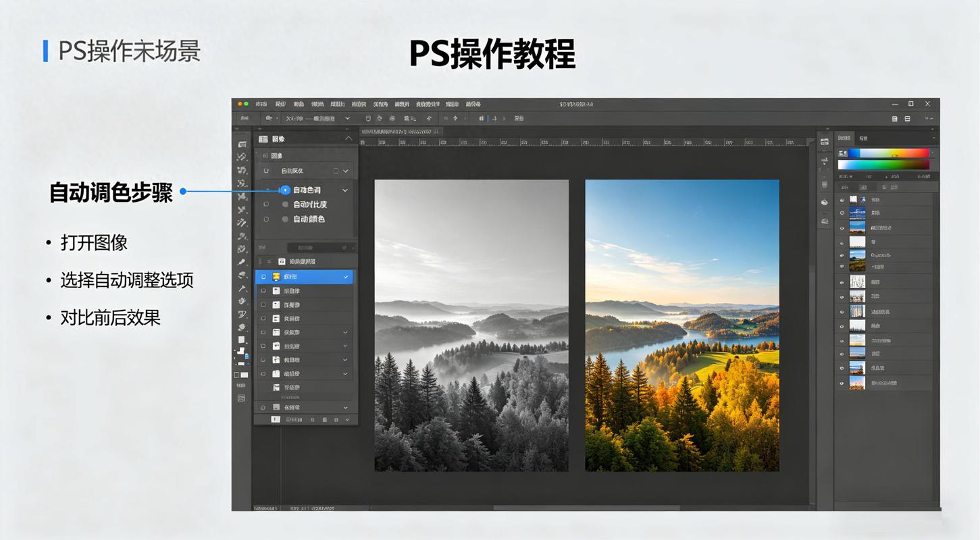Open the dropdown arrow in the options bar
This screenshot has width=980, height=540.
(348, 118)
